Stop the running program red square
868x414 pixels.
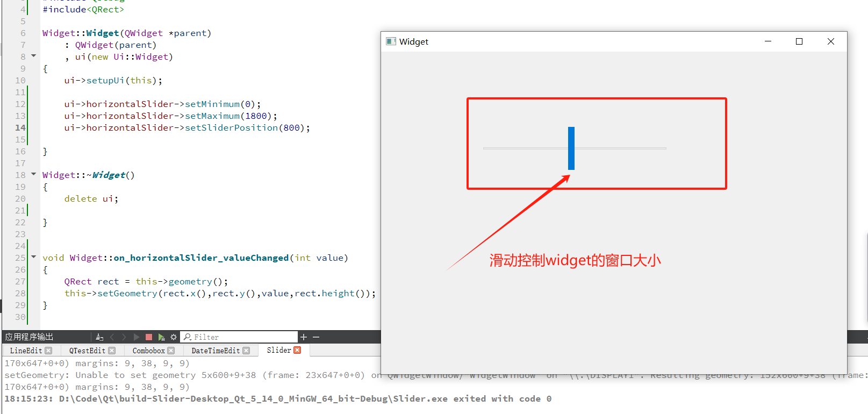[149, 337]
